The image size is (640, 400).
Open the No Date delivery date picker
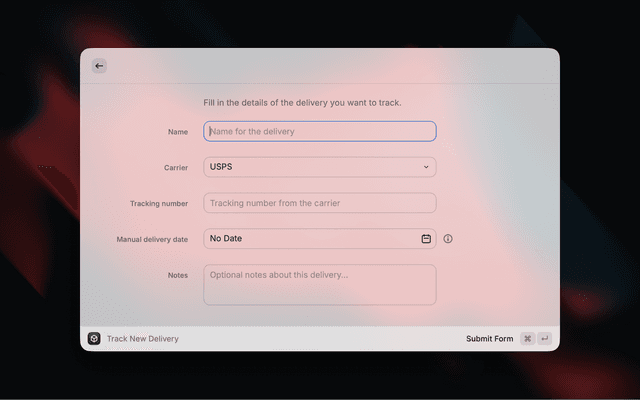coord(310,239)
